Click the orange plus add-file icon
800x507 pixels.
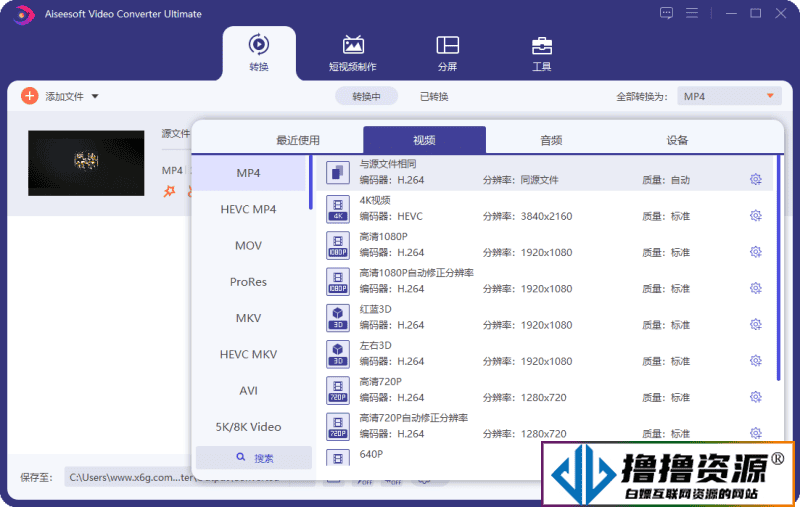point(30,96)
